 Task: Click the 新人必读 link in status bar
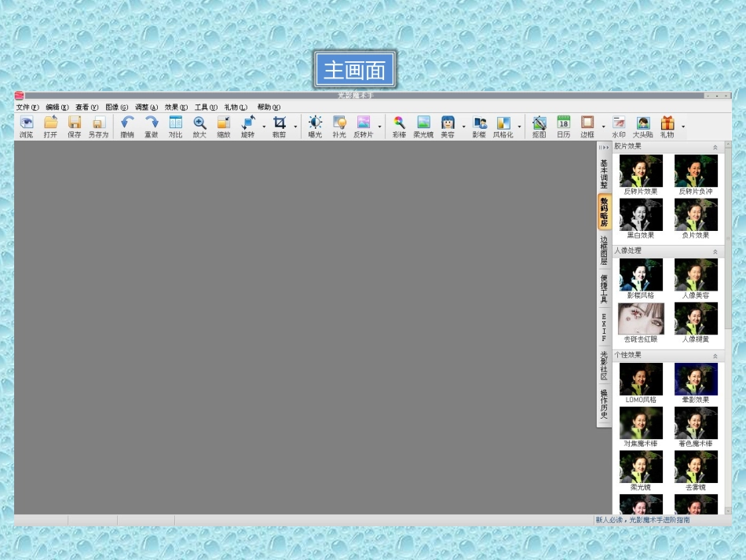[609, 520]
